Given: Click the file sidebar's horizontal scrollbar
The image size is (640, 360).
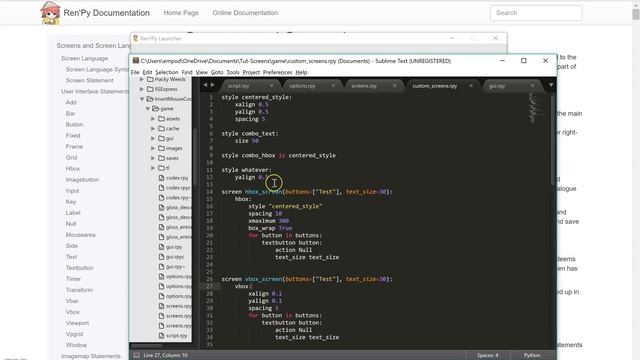Looking at the screenshot, I should [147, 345].
